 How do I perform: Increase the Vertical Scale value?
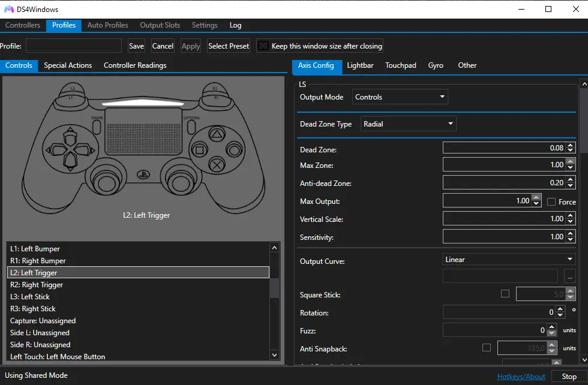point(571,215)
